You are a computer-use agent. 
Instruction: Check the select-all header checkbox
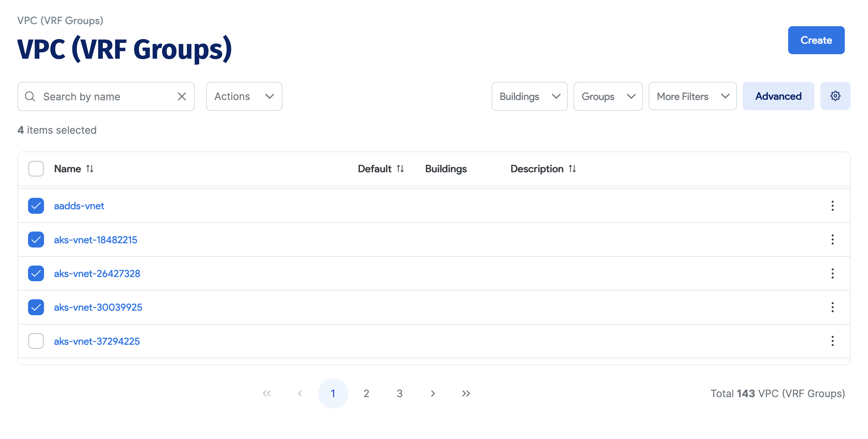point(36,169)
